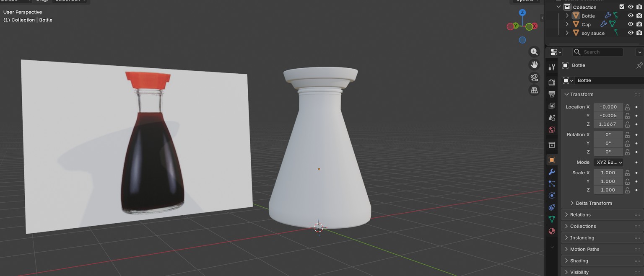Open the Particles properties tab
The height and width of the screenshot is (276, 644).
tap(552, 183)
